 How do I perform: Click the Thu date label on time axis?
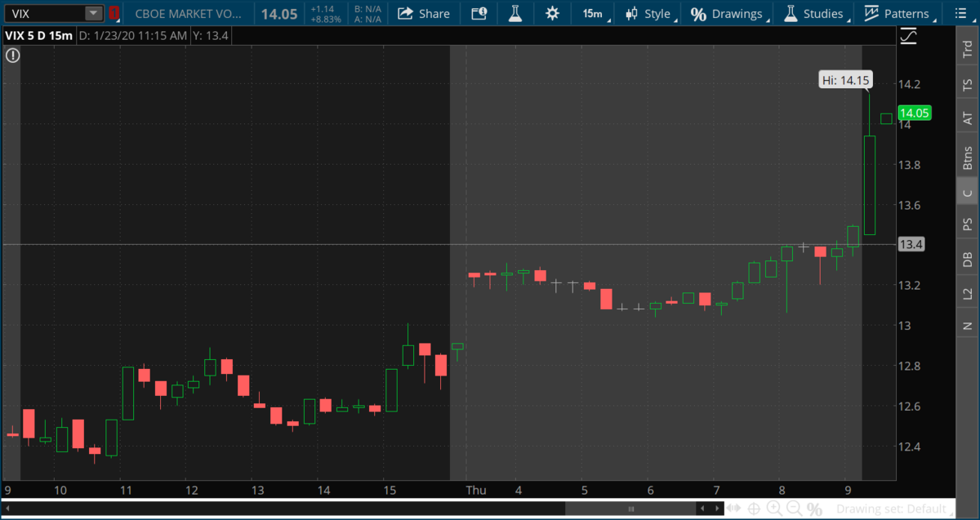point(475,490)
